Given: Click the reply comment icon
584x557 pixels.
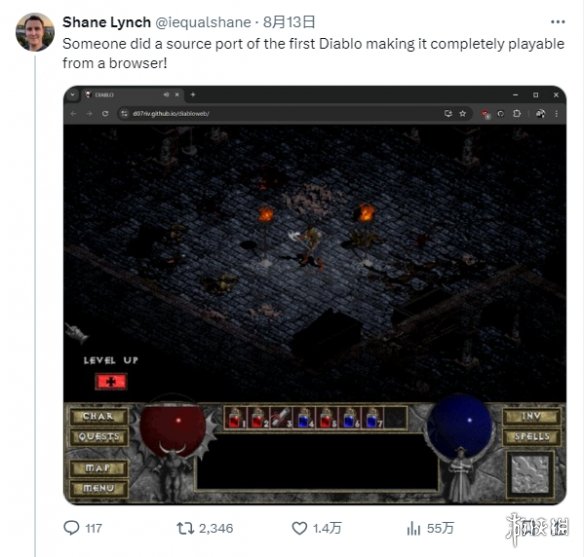Looking at the screenshot, I should [71, 528].
